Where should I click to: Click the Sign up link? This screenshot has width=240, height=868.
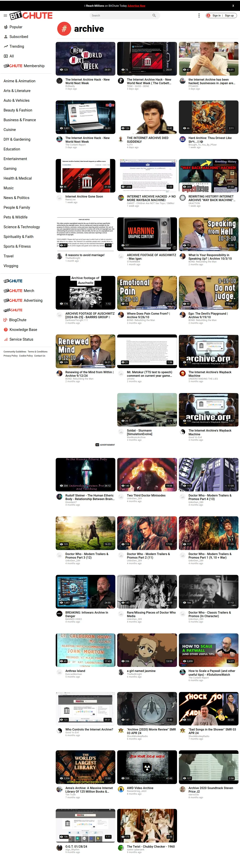pos(229,16)
